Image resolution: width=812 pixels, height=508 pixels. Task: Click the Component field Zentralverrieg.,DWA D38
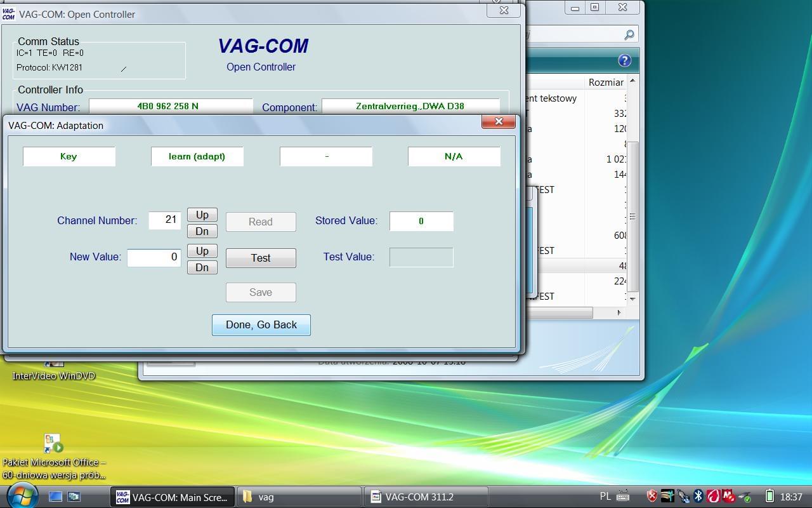(x=410, y=107)
